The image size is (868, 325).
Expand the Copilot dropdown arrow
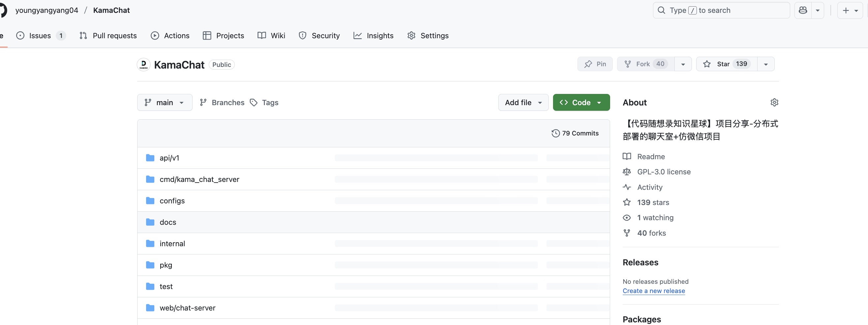818,10
